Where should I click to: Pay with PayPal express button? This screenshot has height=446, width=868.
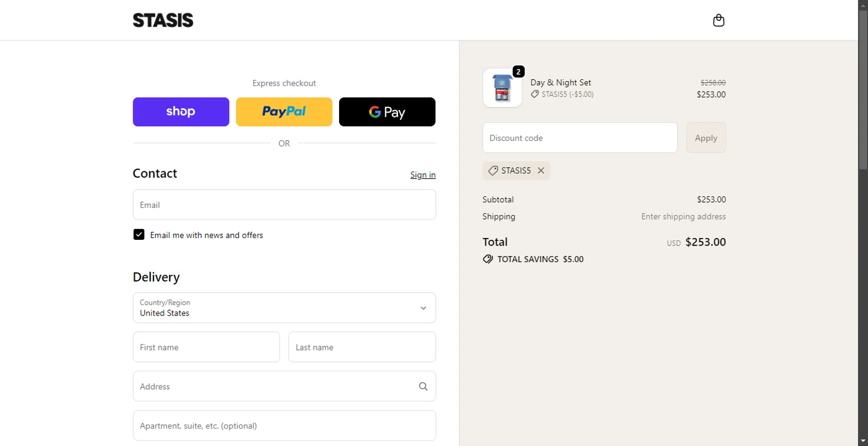click(284, 112)
